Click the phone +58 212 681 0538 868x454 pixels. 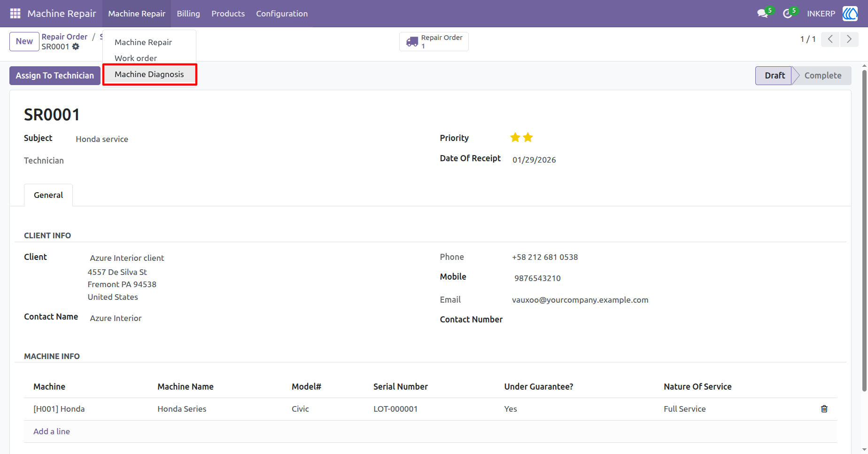tap(545, 257)
